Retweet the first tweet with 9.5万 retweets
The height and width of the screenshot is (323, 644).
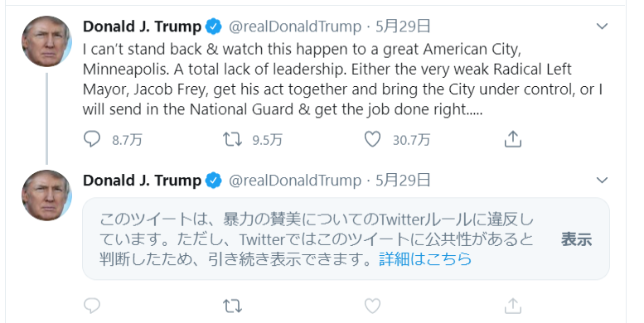(x=232, y=139)
